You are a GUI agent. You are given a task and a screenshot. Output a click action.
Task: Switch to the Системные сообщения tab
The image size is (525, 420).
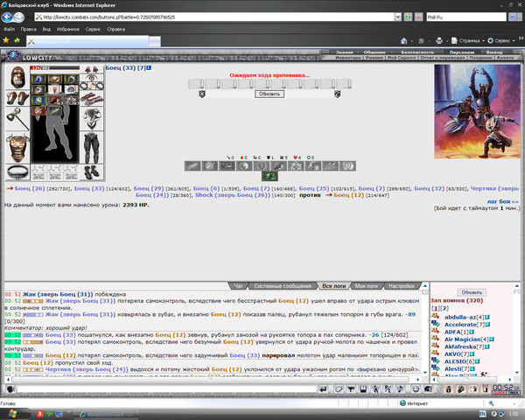point(283,286)
